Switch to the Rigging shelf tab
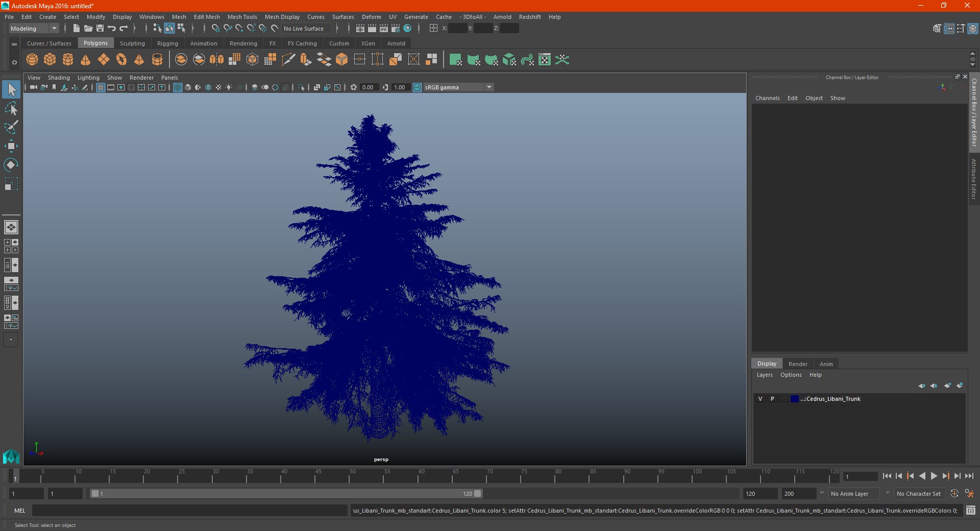This screenshot has height=531, width=980. click(x=167, y=43)
